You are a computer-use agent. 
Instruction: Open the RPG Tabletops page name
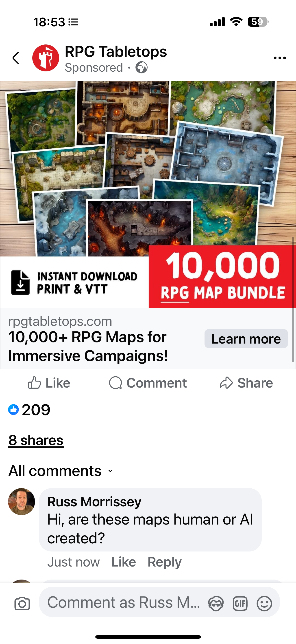click(116, 52)
